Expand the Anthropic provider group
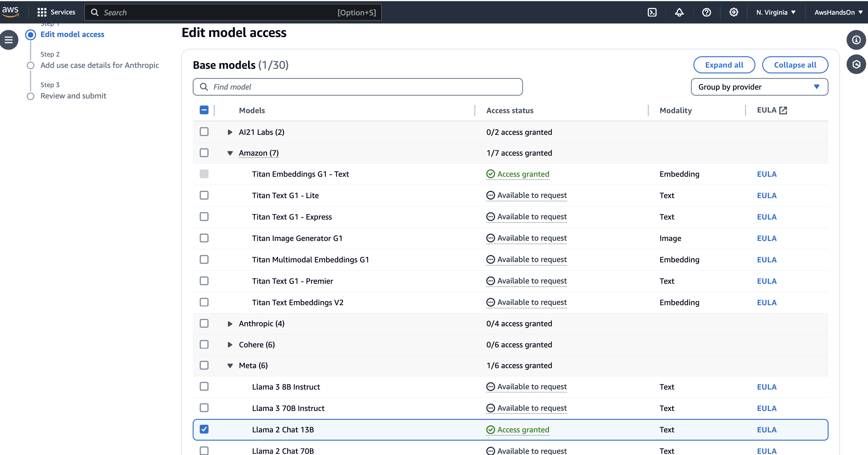868x455 pixels. pos(230,323)
